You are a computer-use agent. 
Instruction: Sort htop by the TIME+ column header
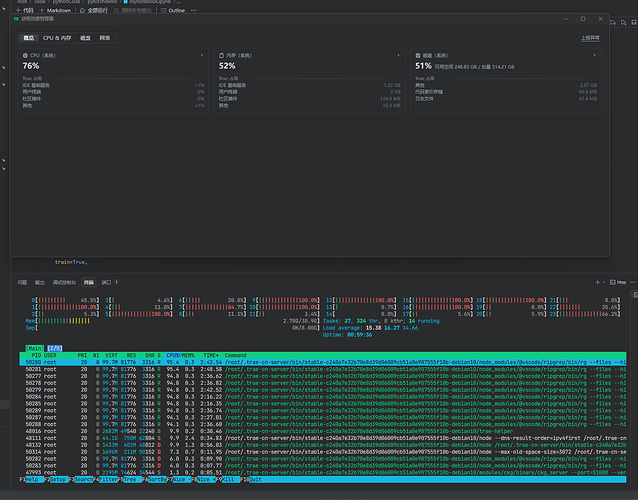click(x=211, y=355)
